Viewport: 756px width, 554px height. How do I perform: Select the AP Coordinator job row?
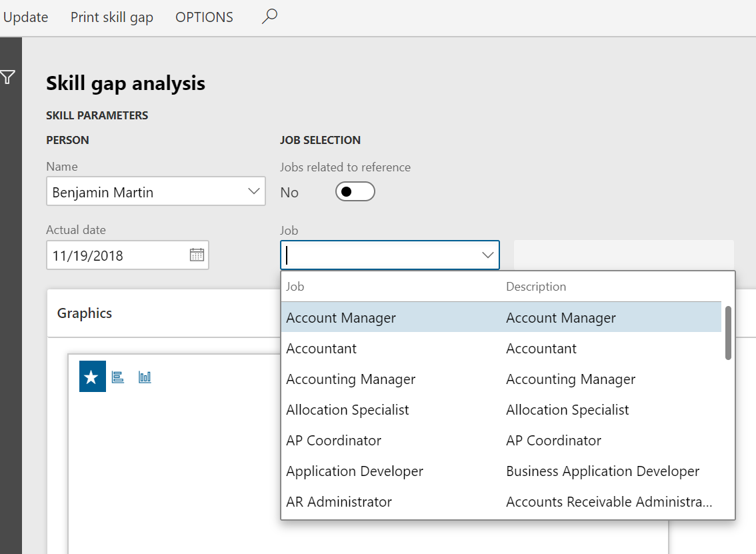(x=333, y=441)
